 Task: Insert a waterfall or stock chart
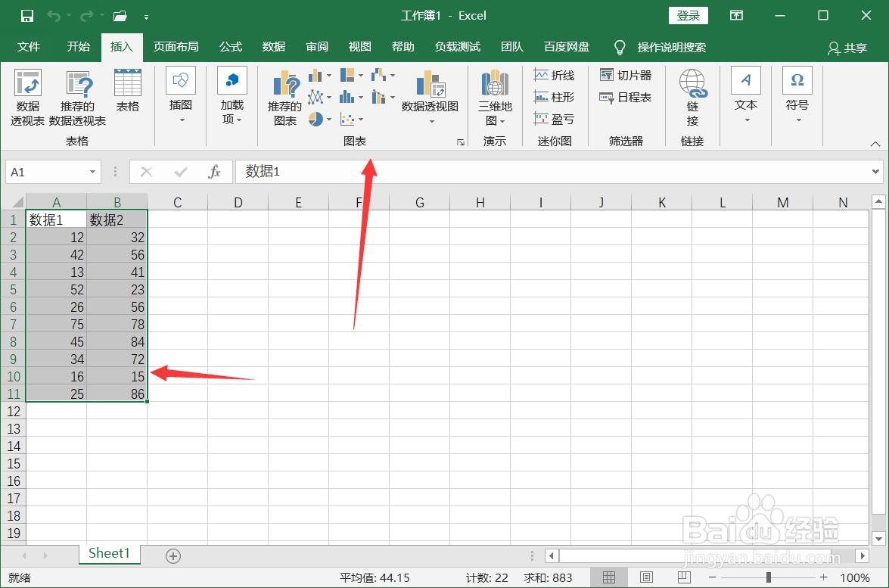point(384,75)
